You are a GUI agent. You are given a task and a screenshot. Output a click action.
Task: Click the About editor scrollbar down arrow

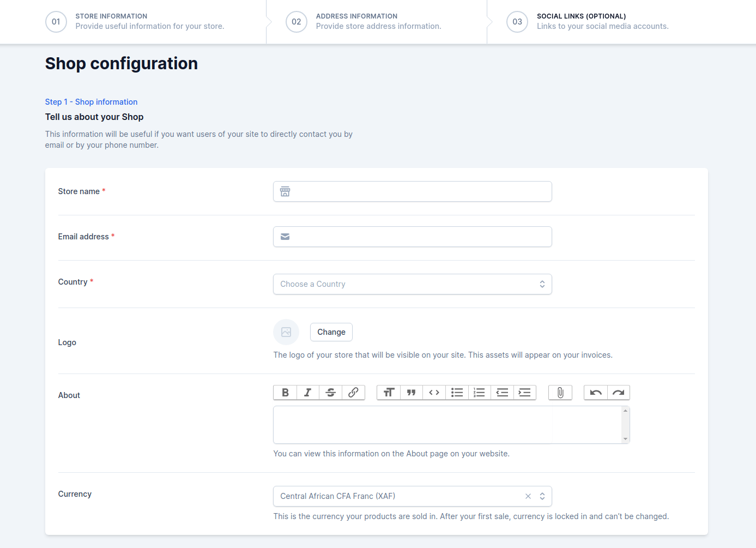[626, 439]
